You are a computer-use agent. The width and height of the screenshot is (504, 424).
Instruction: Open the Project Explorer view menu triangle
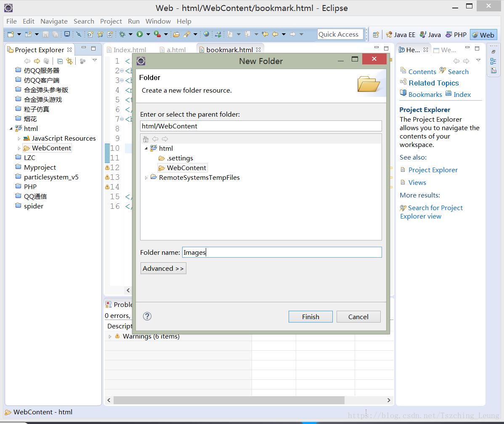pos(95,60)
